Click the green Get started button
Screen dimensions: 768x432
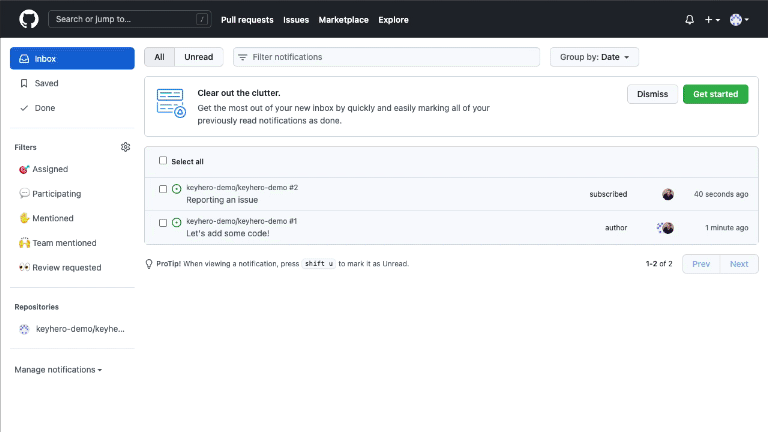tap(716, 94)
